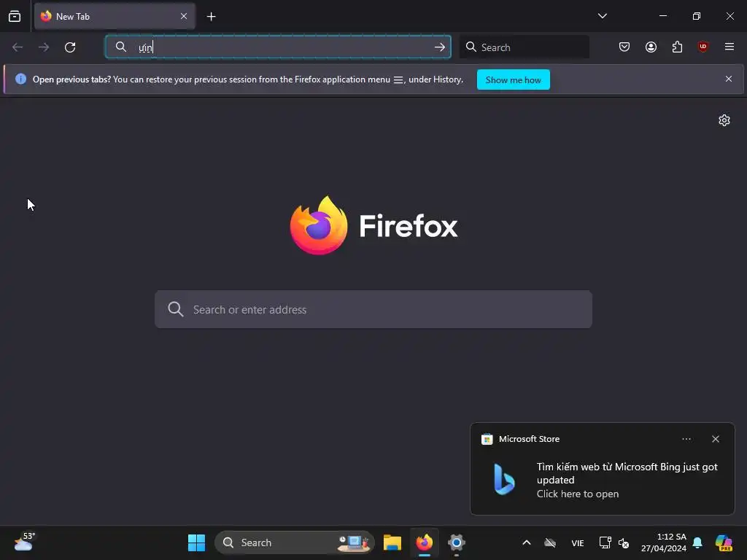Open the weather widget showing 53°

click(24, 542)
